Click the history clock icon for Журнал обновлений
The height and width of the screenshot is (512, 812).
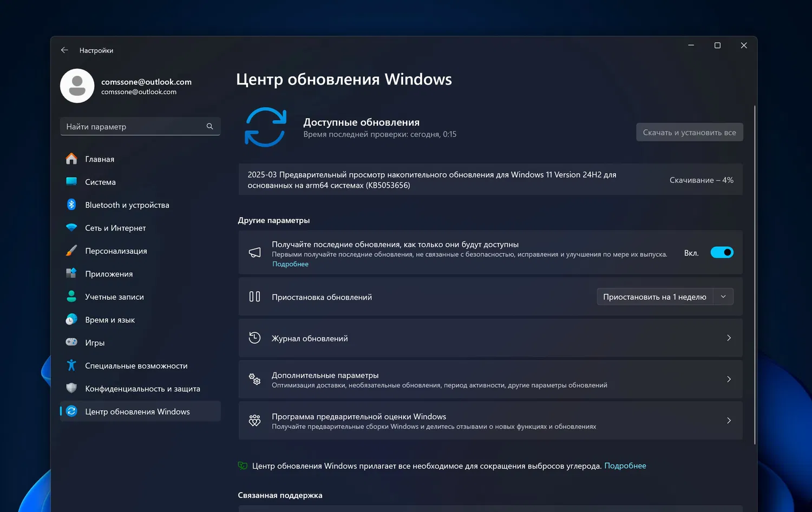click(254, 338)
